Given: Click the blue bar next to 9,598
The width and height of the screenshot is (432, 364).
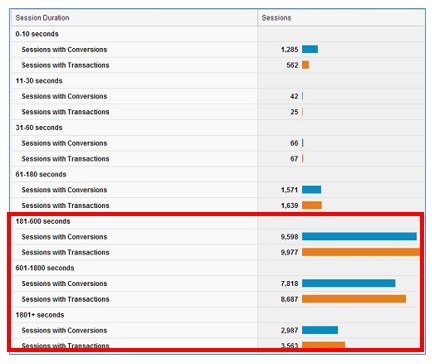Looking at the screenshot, I should (359, 237).
